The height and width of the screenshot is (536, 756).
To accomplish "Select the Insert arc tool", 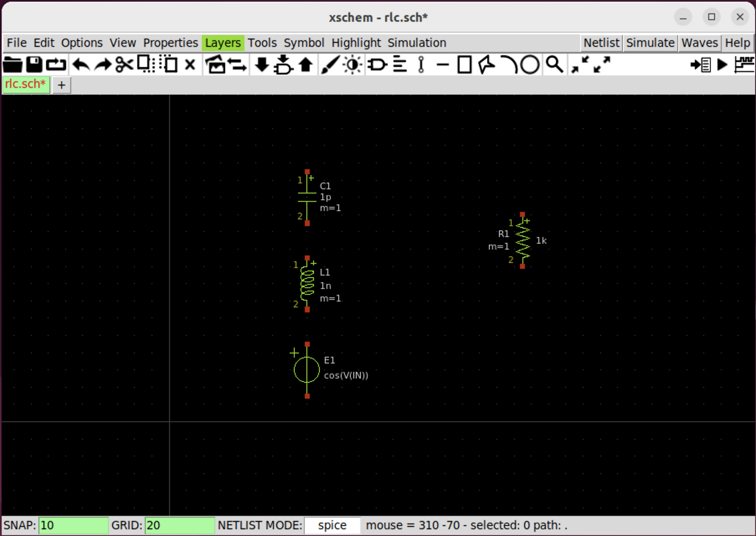I will click(x=508, y=65).
